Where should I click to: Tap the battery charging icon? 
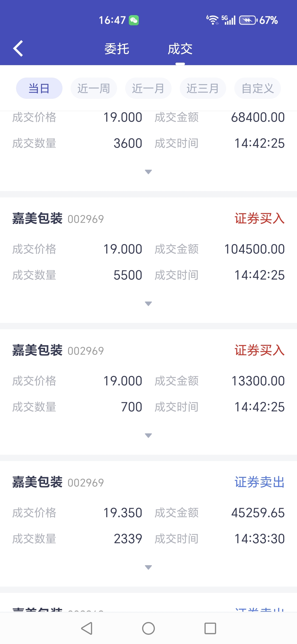tap(248, 20)
